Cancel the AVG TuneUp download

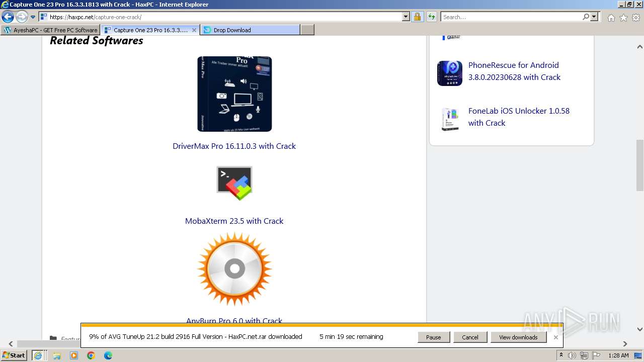pyautogui.click(x=470, y=337)
